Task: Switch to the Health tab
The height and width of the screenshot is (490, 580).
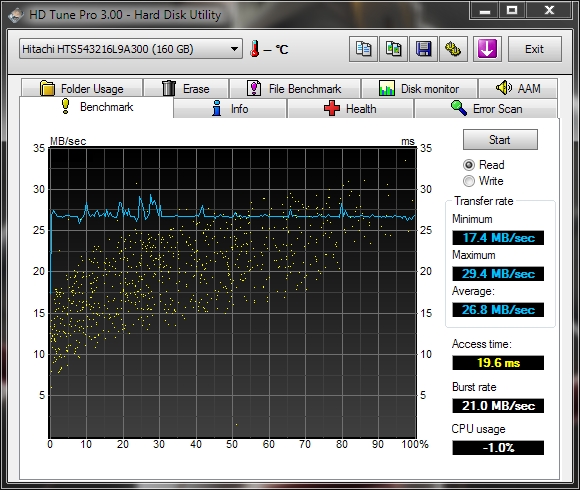Action: pos(350,109)
